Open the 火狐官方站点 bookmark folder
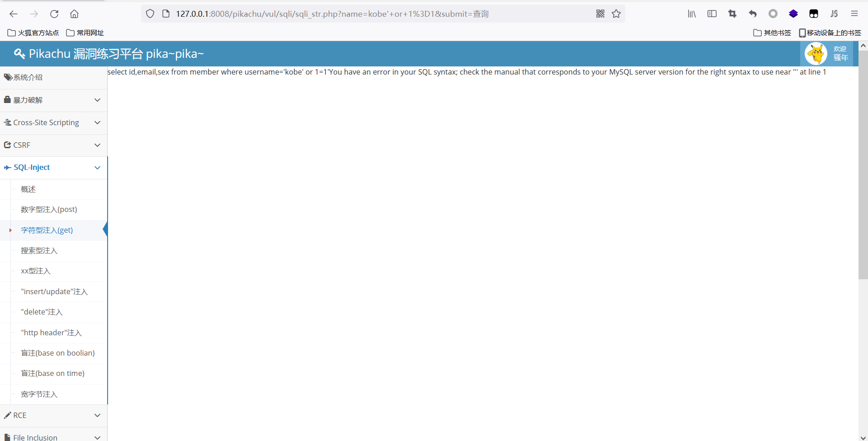 click(x=33, y=33)
